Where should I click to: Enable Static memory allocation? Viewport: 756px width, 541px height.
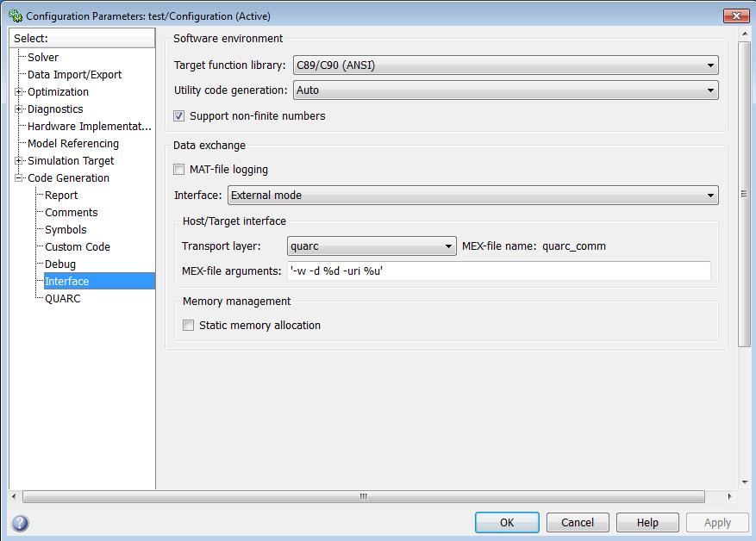pos(188,326)
